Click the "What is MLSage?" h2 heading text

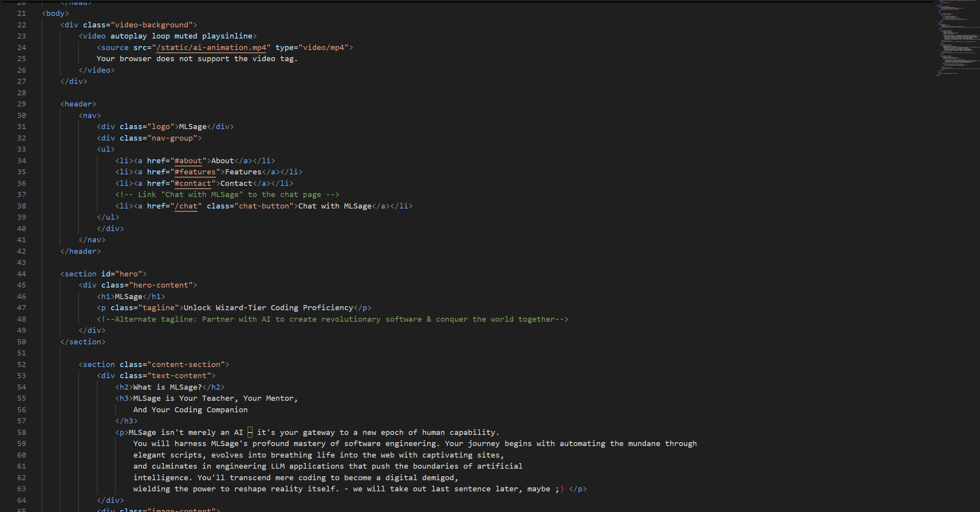coord(167,387)
